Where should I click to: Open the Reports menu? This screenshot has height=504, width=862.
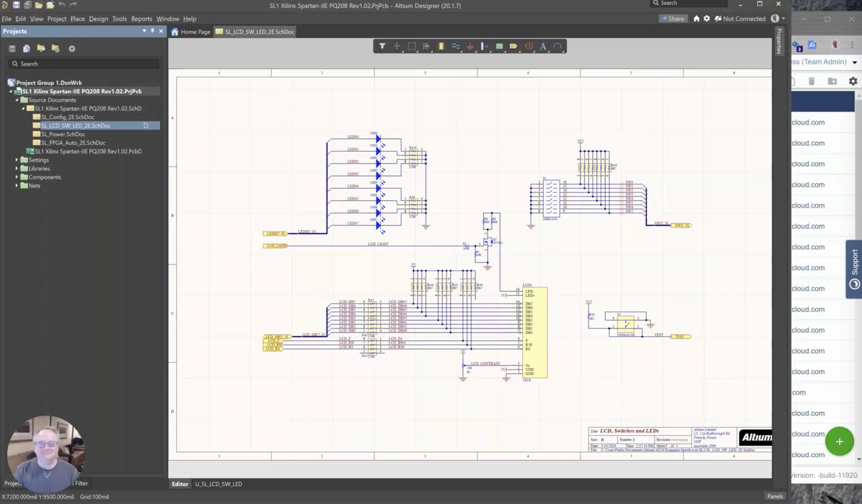(x=141, y=19)
